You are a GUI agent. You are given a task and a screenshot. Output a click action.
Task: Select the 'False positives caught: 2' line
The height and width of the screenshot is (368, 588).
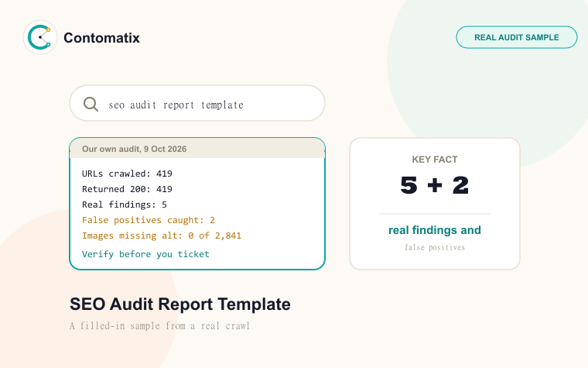[149, 220]
